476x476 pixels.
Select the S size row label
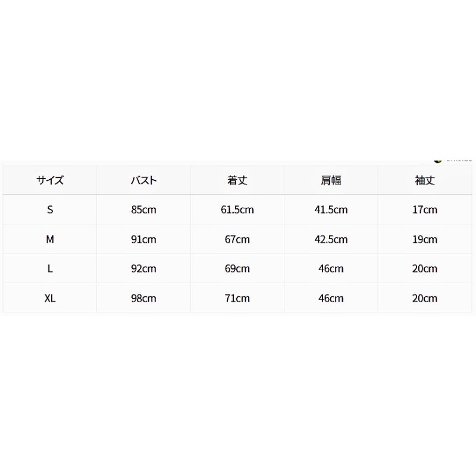point(50,209)
